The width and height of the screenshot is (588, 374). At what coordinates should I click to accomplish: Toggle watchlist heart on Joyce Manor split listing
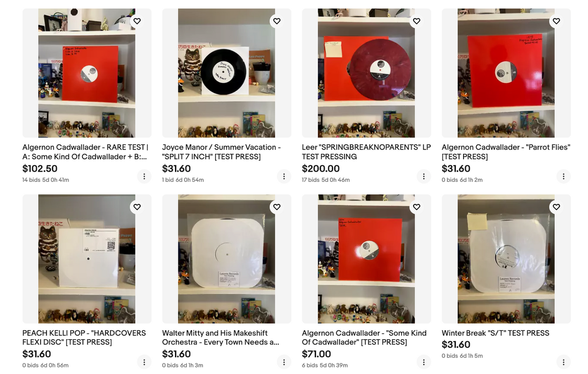tap(277, 21)
